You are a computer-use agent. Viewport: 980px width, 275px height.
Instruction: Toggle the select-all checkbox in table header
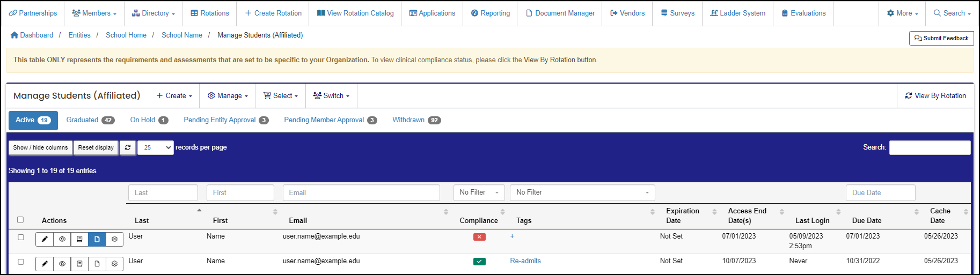tap(20, 220)
